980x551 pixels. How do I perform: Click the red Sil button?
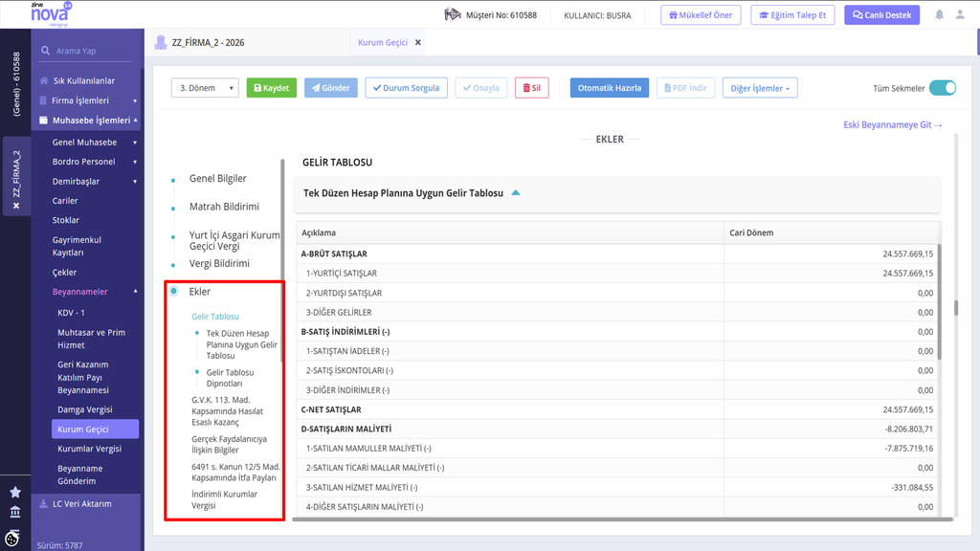532,88
